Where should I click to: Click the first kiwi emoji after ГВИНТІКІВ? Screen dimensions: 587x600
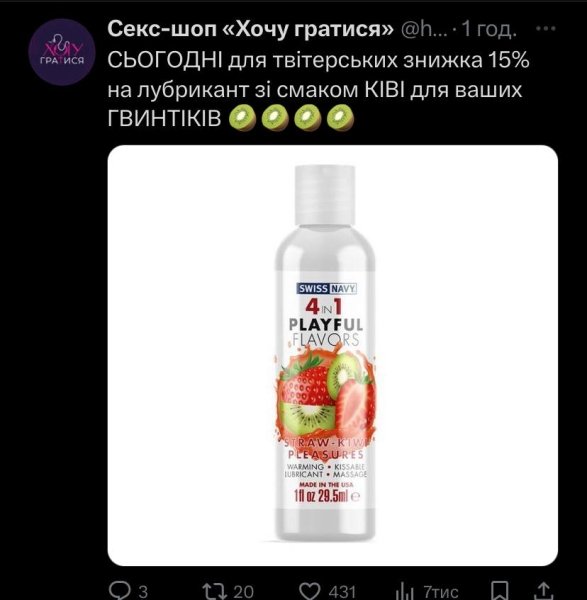click(x=243, y=118)
